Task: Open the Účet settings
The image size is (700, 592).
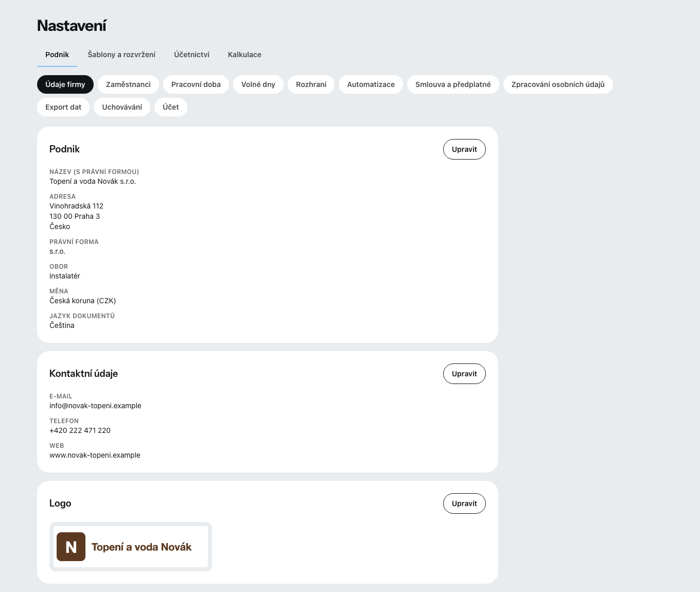Action: [171, 107]
